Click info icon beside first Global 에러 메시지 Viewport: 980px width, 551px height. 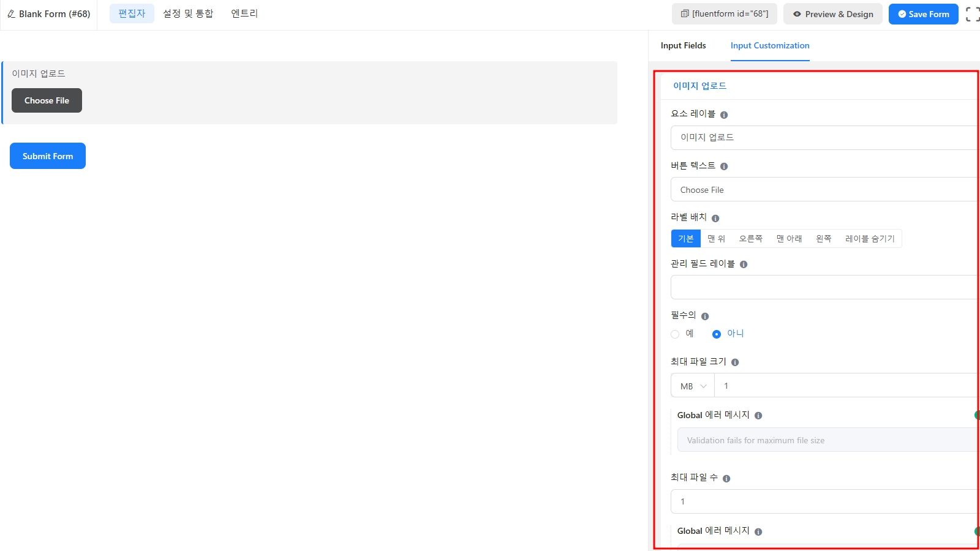(x=758, y=416)
